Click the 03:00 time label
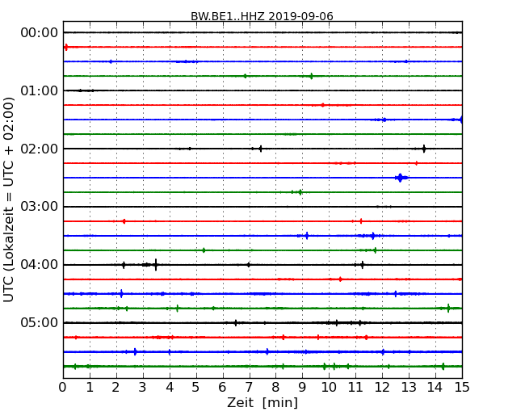Image resolution: width=525 pixels, height=420 pixels. (40, 207)
